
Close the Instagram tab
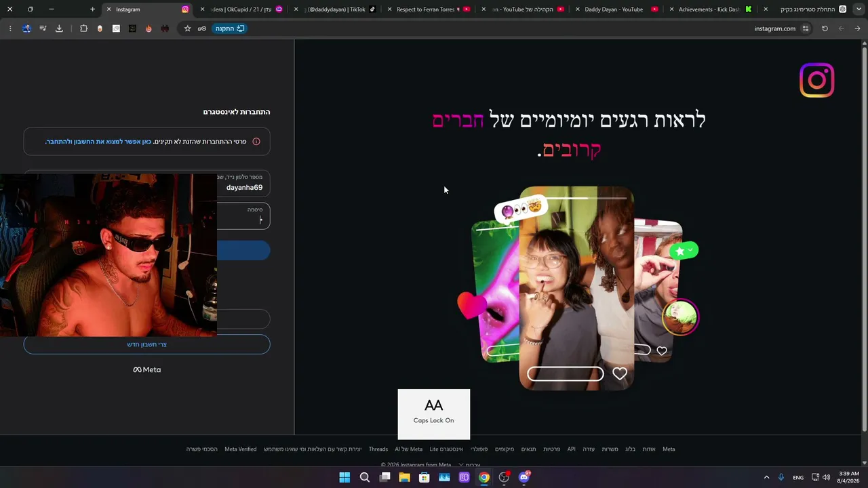coord(108,9)
